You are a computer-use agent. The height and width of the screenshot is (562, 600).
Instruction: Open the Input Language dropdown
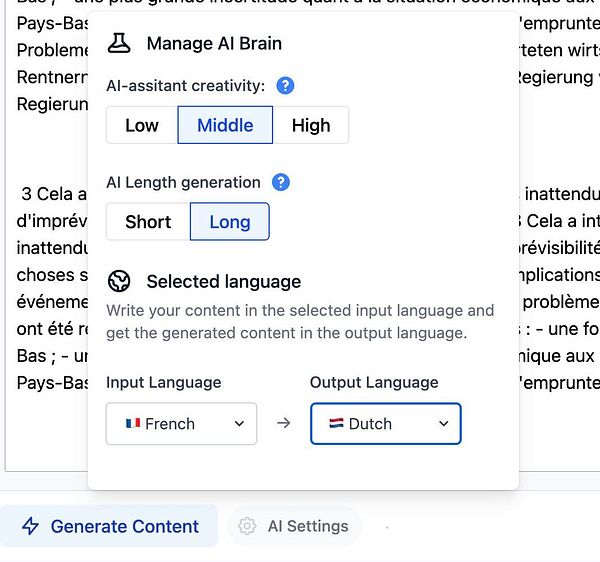point(181,423)
